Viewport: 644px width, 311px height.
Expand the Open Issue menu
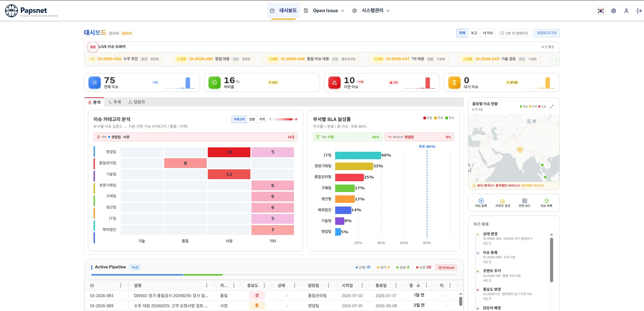324,11
